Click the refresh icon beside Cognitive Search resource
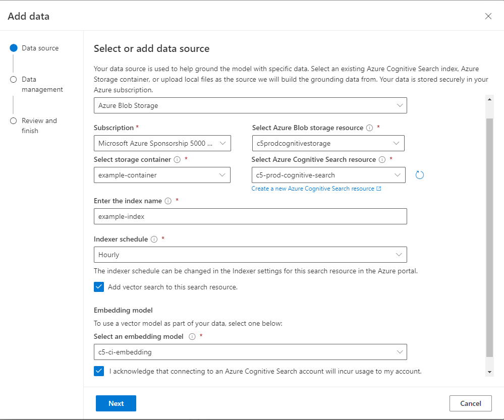 tap(419, 175)
